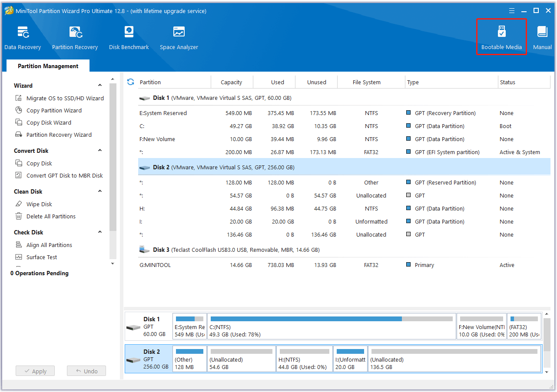Select the Wipe Disk option

[38, 204]
